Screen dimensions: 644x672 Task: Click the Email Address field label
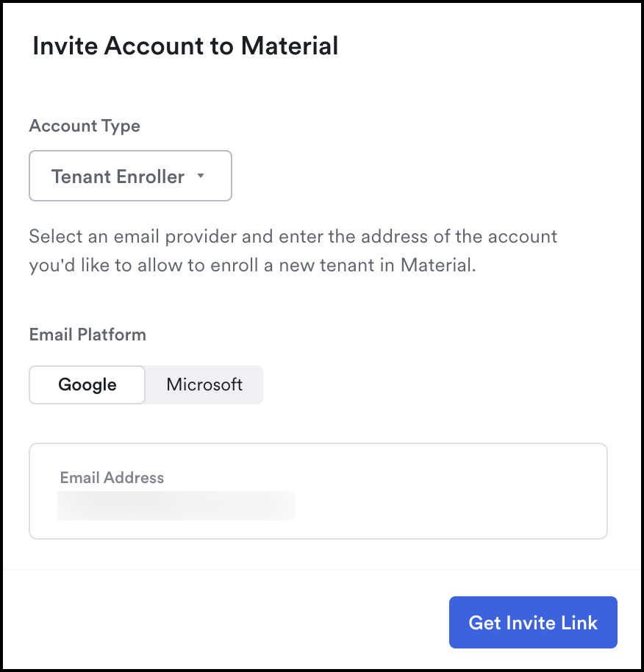[112, 477]
